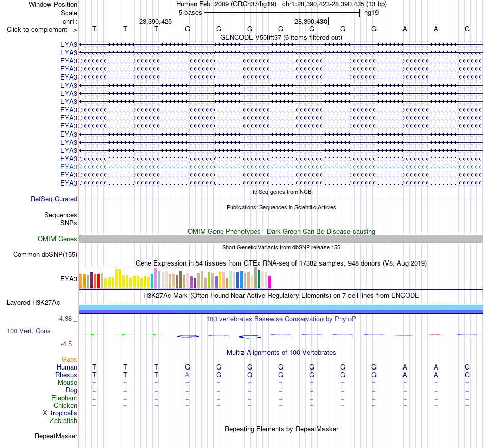Click the 4.88 PhyloP upper scale value
484x448 pixels.
[66, 319]
